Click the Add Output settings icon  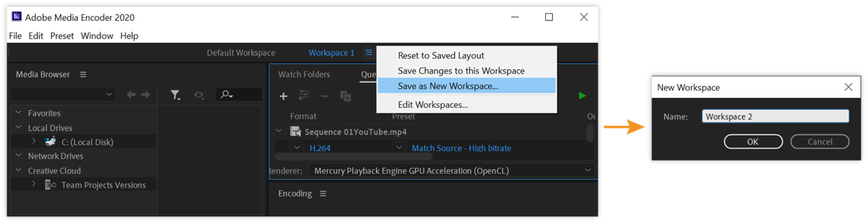(304, 95)
